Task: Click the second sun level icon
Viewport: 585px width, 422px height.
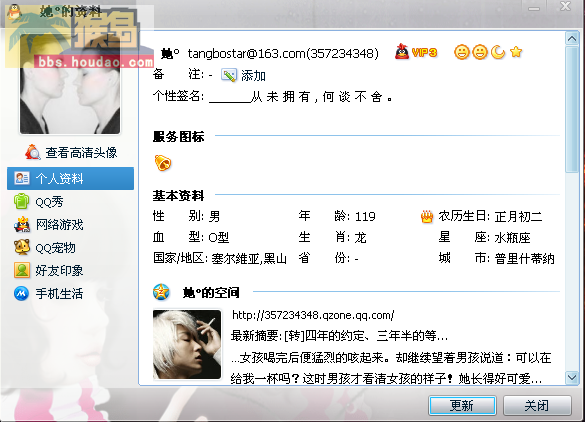Action: (x=480, y=52)
